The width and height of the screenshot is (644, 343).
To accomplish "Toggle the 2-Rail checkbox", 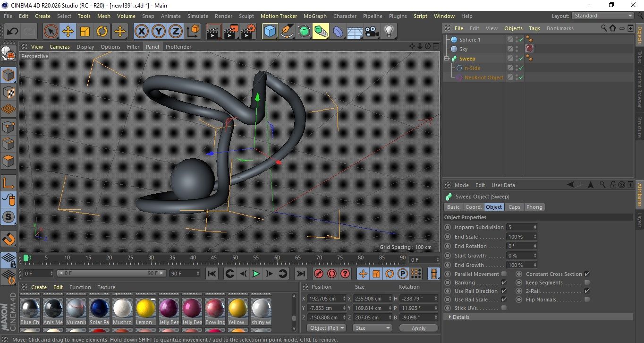I will pos(587,291).
